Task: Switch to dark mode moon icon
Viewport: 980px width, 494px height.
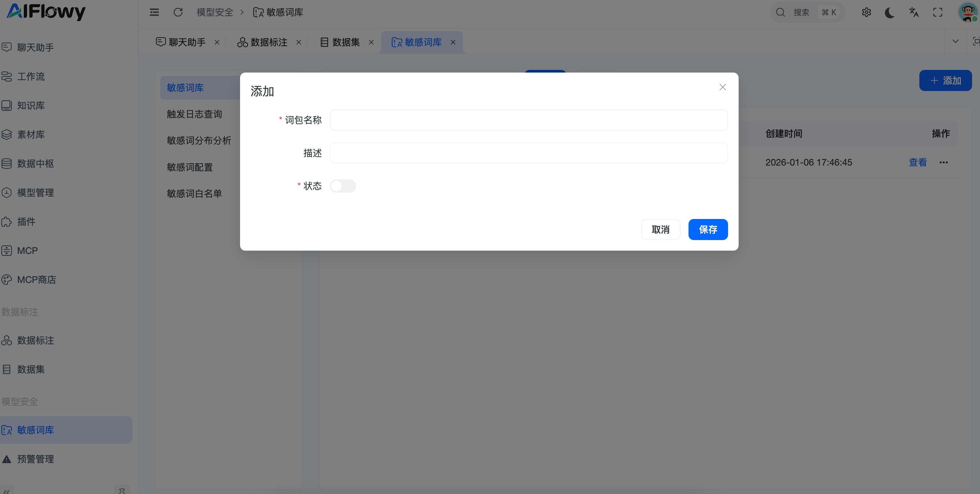Action: pyautogui.click(x=889, y=12)
